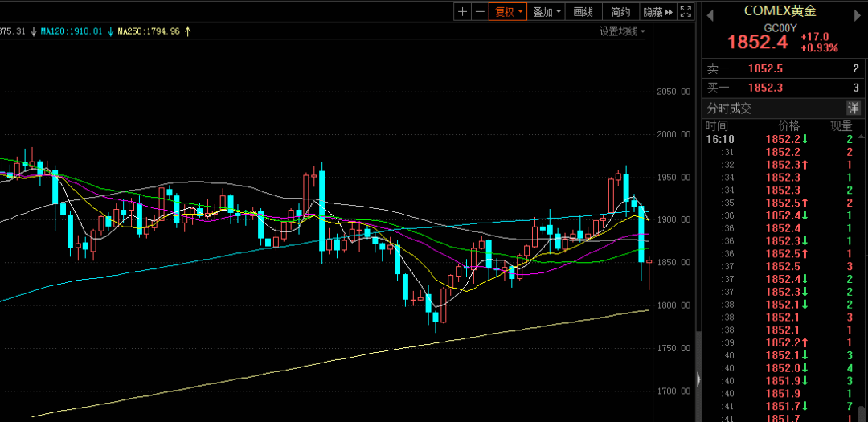
Task: Hide the side panel using 隐藏 button
Action: [657, 12]
